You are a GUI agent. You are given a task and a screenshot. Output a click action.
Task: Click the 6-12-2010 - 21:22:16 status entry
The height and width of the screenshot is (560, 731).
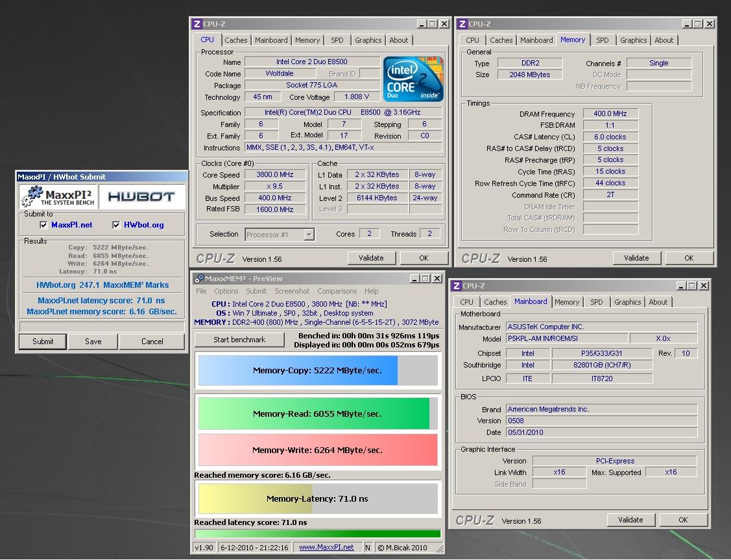pyautogui.click(x=254, y=548)
